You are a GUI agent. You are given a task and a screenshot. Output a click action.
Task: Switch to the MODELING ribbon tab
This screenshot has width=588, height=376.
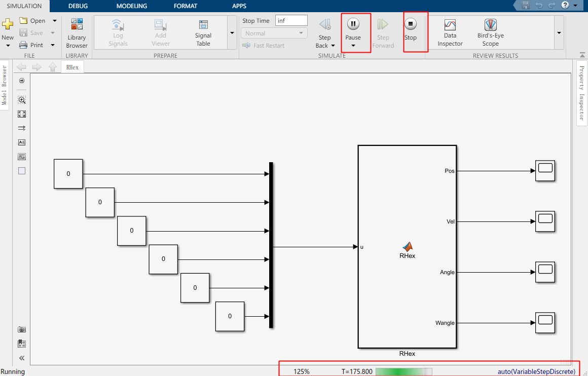point(131,6)
